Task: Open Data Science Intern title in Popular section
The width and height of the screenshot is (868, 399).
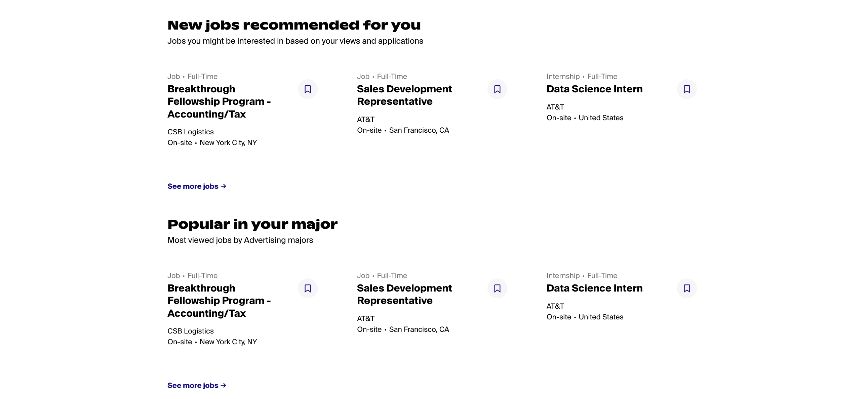Action: (594, 288)
